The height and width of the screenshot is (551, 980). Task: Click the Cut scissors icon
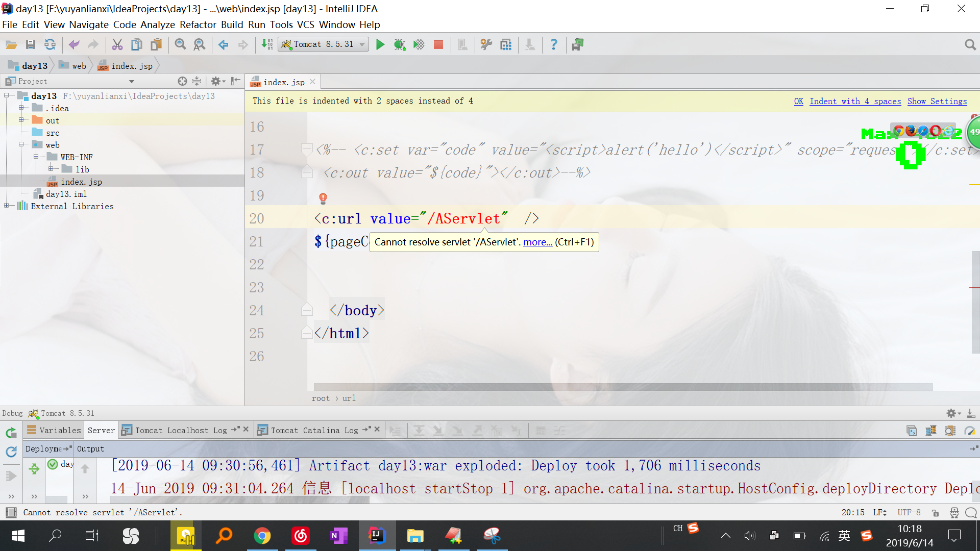tap(117, 45)
